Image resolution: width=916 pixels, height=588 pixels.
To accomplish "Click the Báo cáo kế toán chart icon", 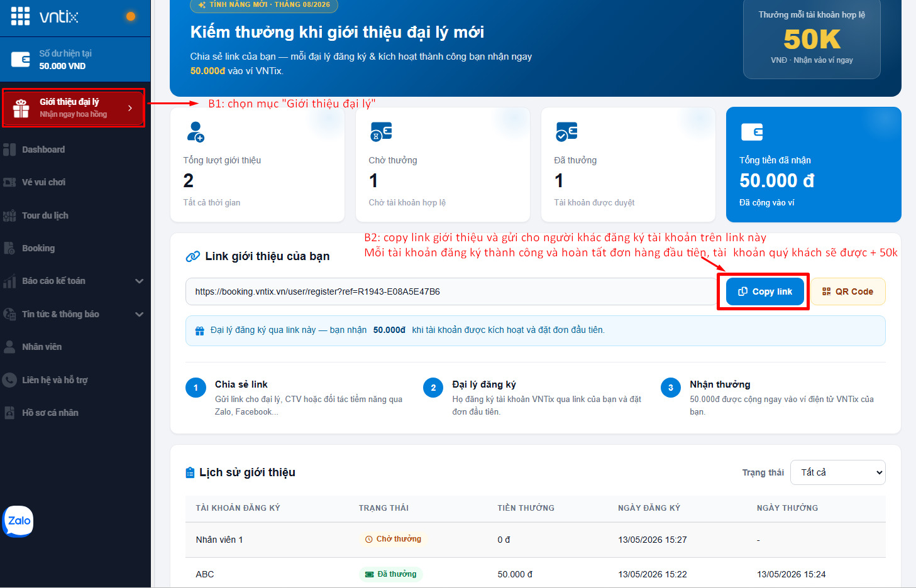I will [9, 281].
